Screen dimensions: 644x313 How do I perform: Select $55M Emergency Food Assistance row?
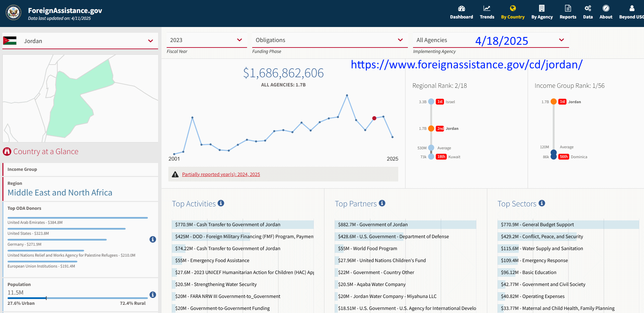coord(243,260)
